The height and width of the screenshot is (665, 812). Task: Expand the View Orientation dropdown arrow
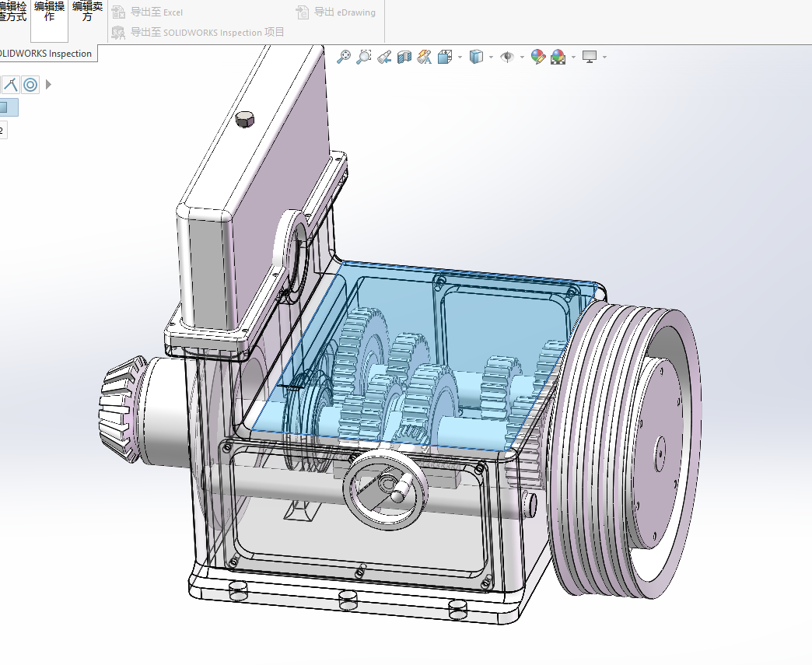pyautogui.click(x=460, y=57)
